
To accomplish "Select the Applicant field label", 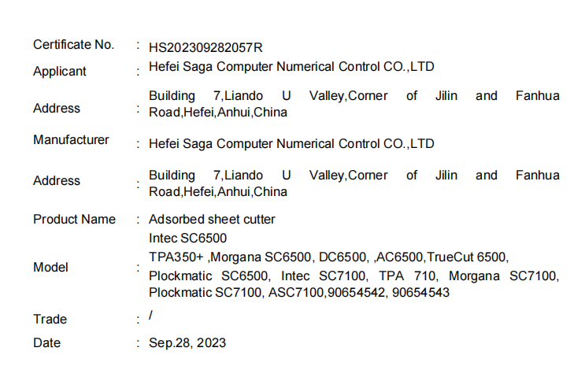I will [x=59, y=72].
